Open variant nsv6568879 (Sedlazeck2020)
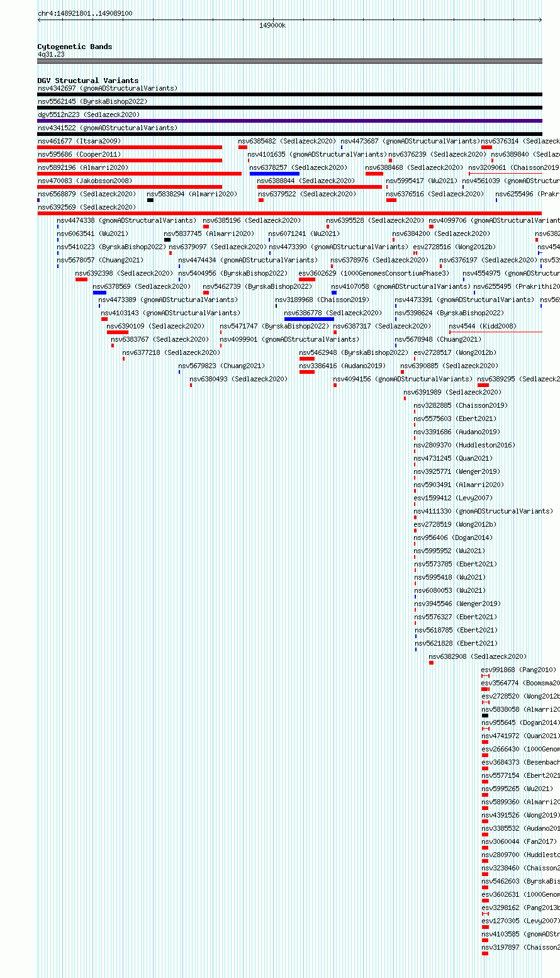Viewport: 560px width, 978px height. (x=87, y=194)
